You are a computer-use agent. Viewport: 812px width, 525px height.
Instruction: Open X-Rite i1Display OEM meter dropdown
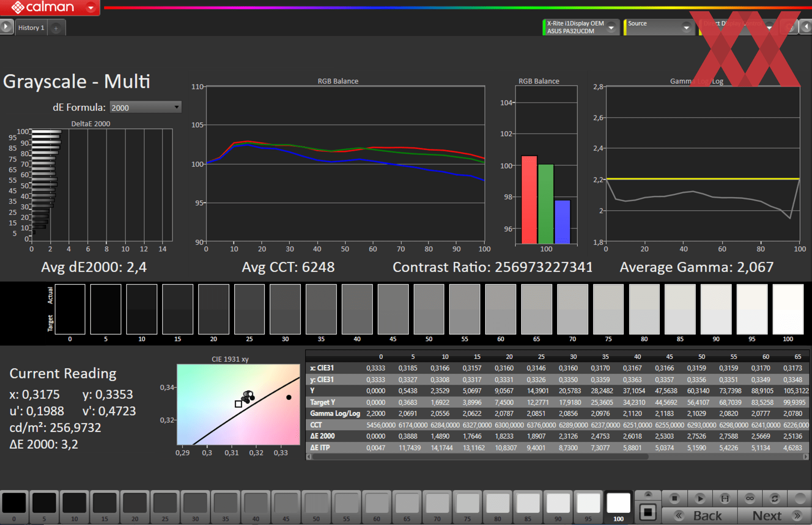coord(611,27)
